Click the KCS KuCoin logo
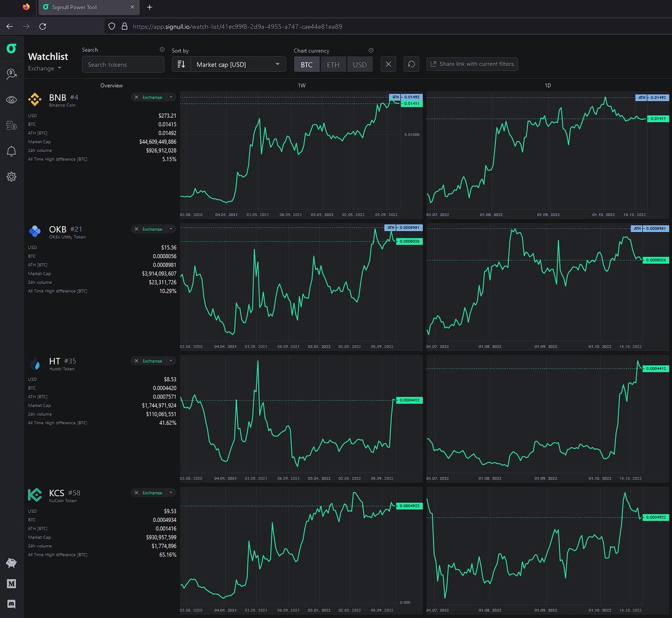The width and height of the screenshot is (672, 618). (x=35, y=495)
